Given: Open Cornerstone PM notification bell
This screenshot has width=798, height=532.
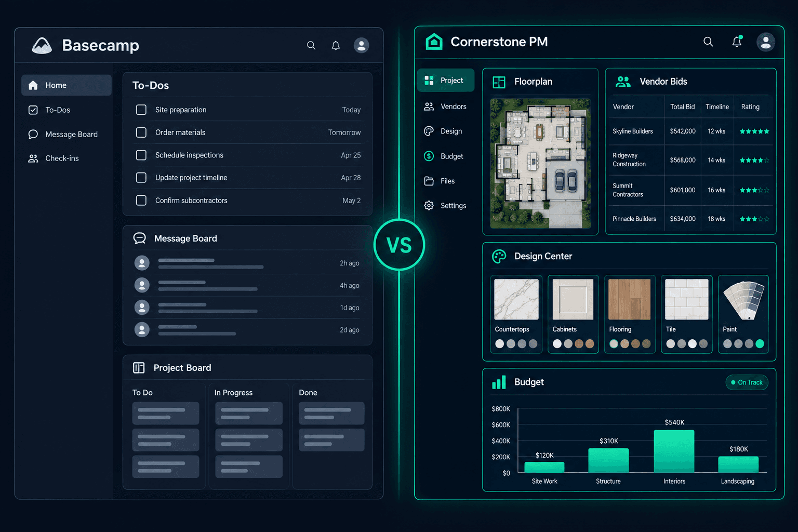Looking at the screenshot, I should tap(737, 42).
